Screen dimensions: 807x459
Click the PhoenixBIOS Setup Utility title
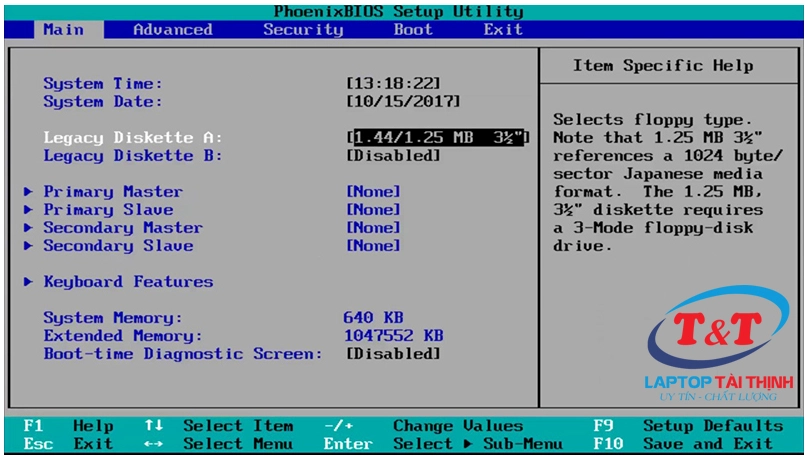(x=398, y=12)
